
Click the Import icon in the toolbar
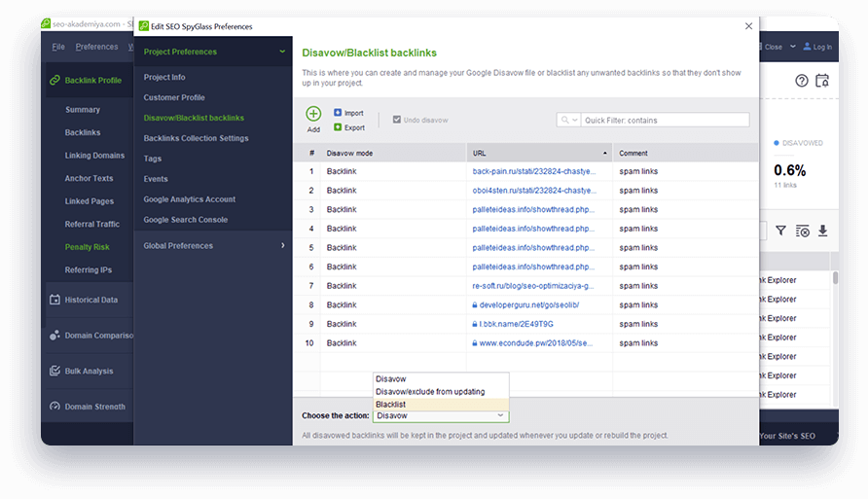coord(338,113)
